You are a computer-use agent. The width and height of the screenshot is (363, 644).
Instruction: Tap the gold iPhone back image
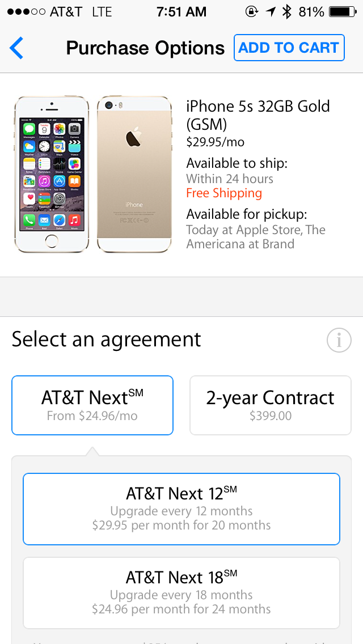point(134,174)
